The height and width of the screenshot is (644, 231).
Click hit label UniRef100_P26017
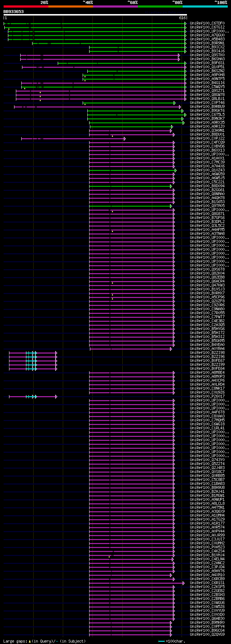(208, 397)
